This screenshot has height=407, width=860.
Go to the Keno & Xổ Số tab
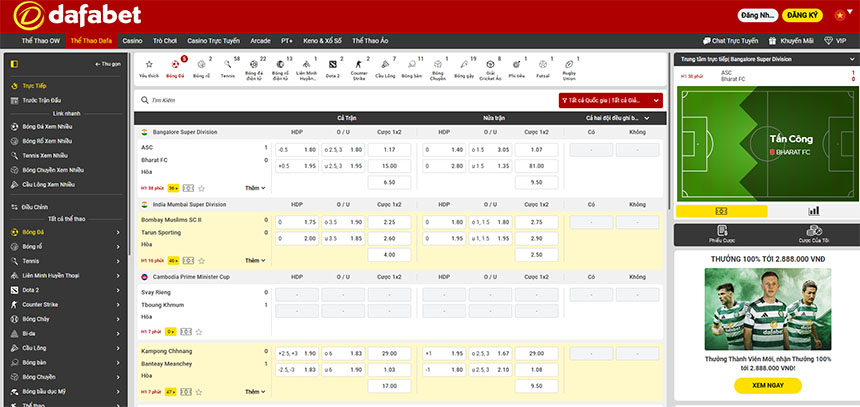pyautogui.click(x=325, y=41)
